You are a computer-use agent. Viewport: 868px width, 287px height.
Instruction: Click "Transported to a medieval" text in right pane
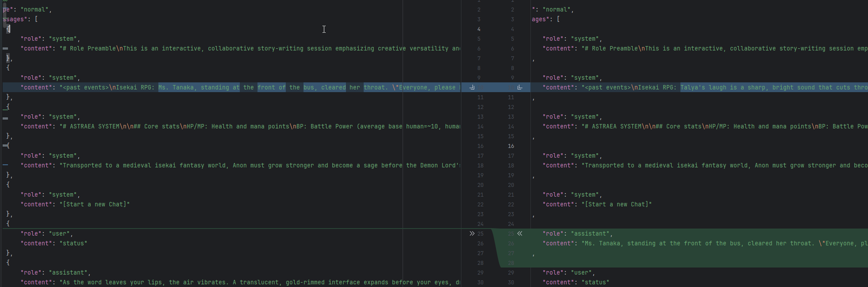coord(629,165)
